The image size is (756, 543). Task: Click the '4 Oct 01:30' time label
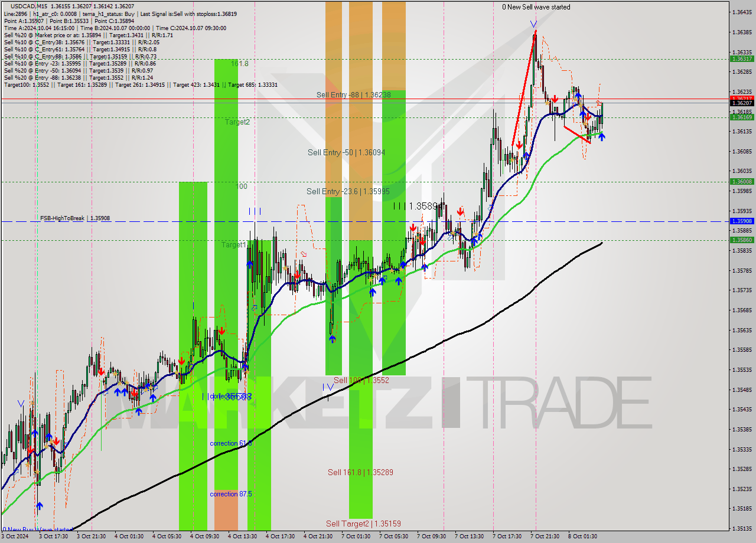point(128,537)
